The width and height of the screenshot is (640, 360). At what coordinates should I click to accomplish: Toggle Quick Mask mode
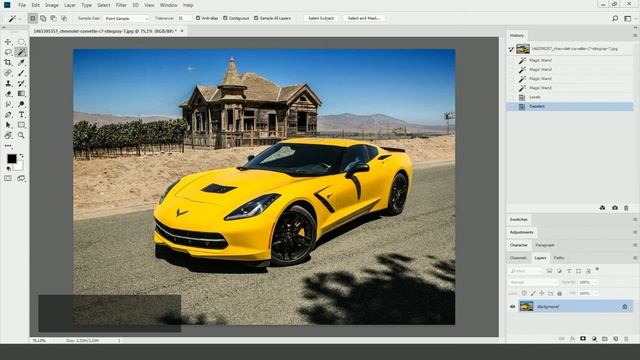pos(8,178)
